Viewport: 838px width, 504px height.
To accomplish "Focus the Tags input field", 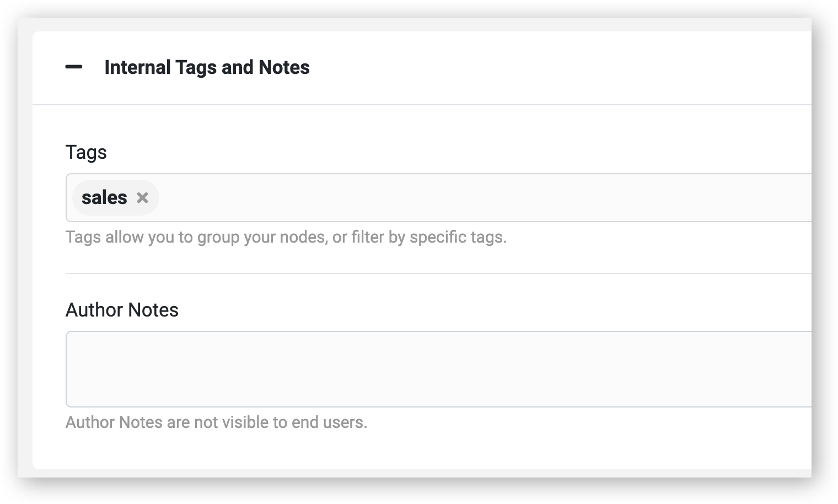I will pyautogui.click(x=438, y=197).
